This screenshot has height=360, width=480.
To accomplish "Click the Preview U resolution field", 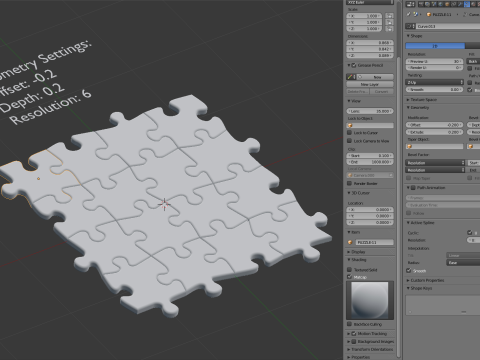I will [434, 61].
